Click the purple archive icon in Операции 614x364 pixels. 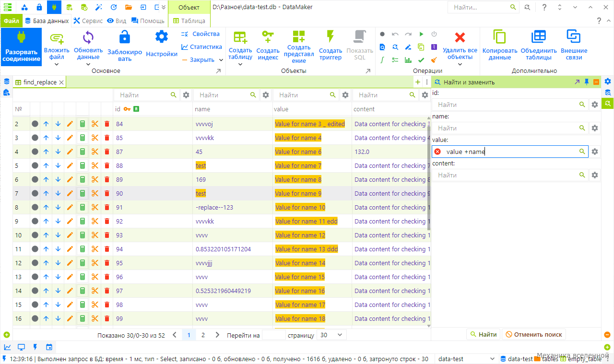(x=434, y=47)
